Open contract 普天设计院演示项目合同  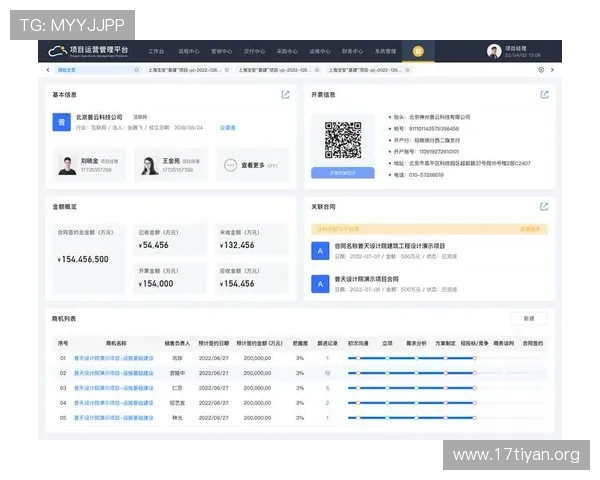point(367,279)
